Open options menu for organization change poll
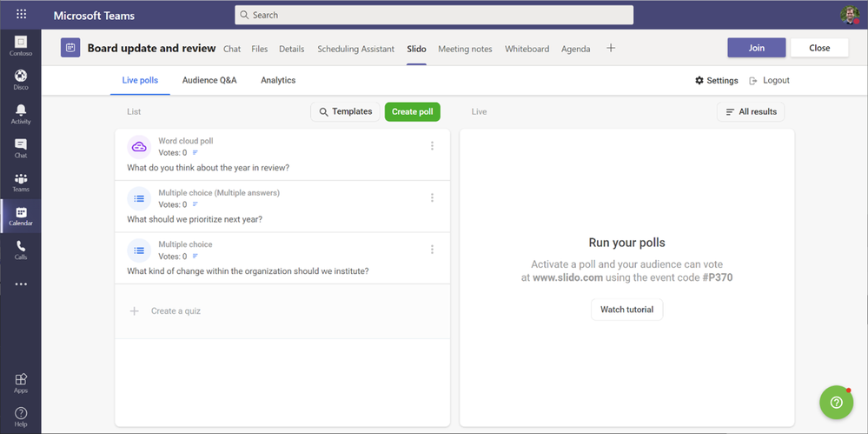 click(433, 250)
